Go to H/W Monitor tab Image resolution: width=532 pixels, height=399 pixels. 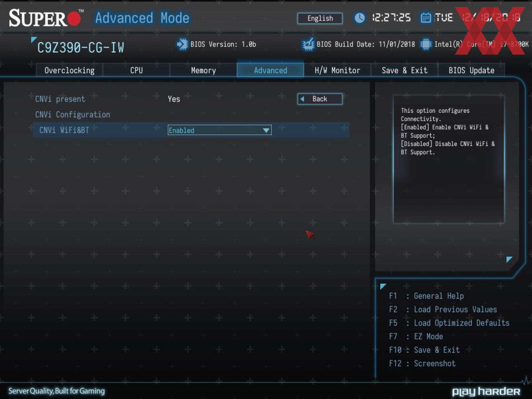[x=337, y=70]
